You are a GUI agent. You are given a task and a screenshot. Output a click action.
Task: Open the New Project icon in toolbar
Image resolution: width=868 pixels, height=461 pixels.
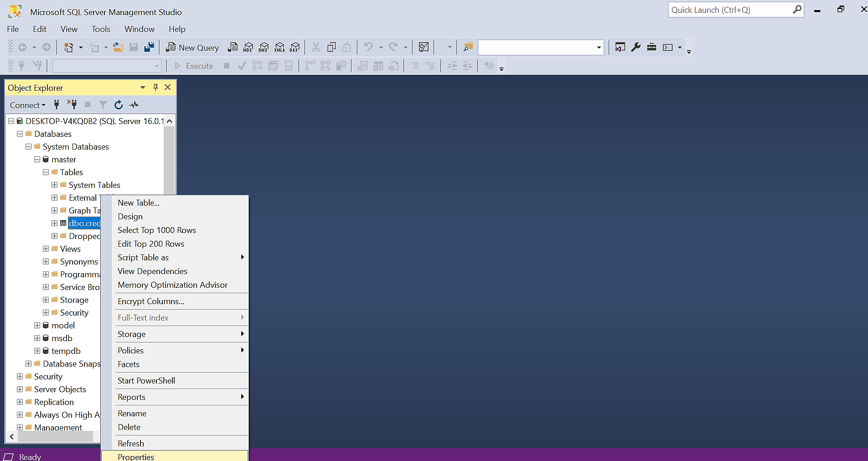click(68, 47)
